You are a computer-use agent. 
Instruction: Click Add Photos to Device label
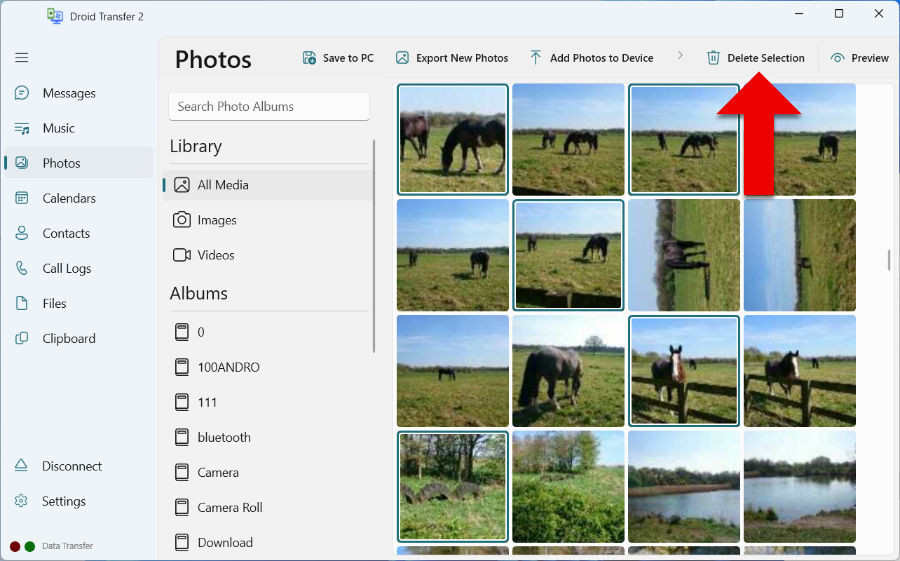coord(602,58)
